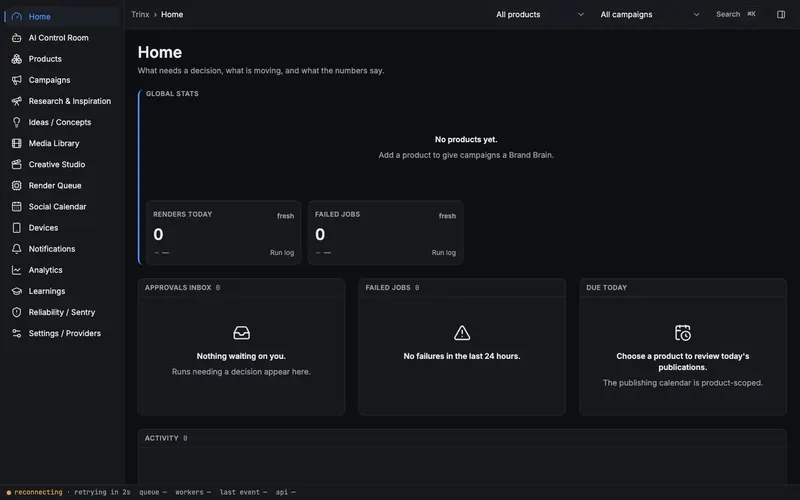Open the Social Calendar
This screenshot has width=800, height=500.
point(62,207)
